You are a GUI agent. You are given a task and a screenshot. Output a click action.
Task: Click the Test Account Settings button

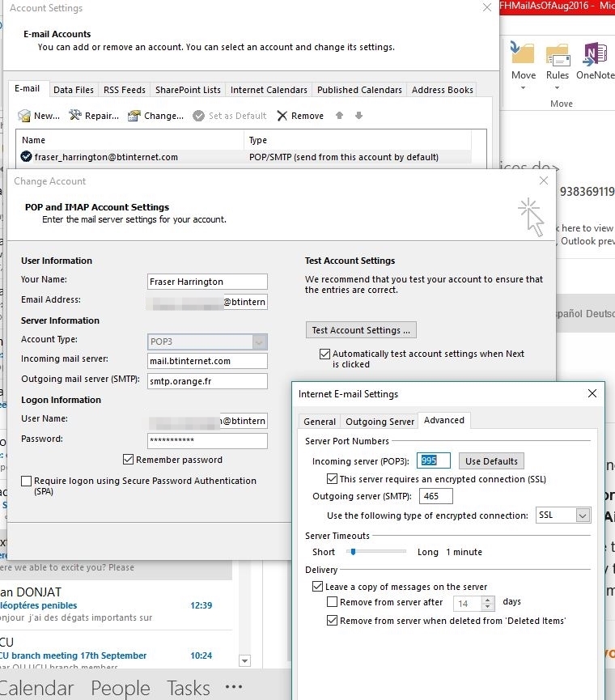[361, 330]
